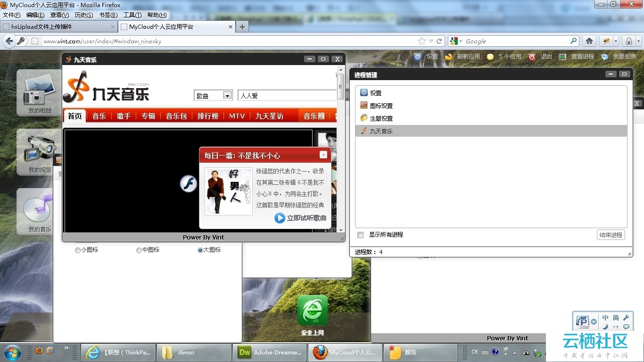
Task: Select 九天音乐 process row
Action: (x=491, y=131)
